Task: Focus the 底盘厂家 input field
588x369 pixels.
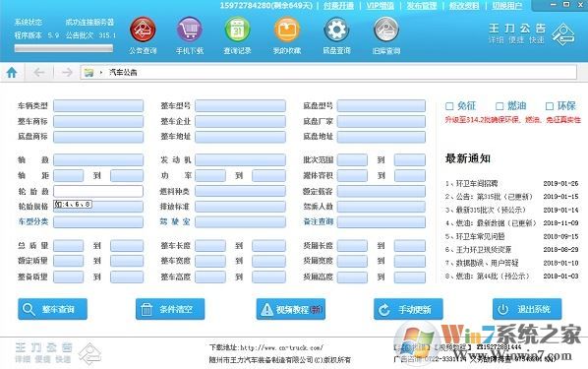Action: [381, 121]
